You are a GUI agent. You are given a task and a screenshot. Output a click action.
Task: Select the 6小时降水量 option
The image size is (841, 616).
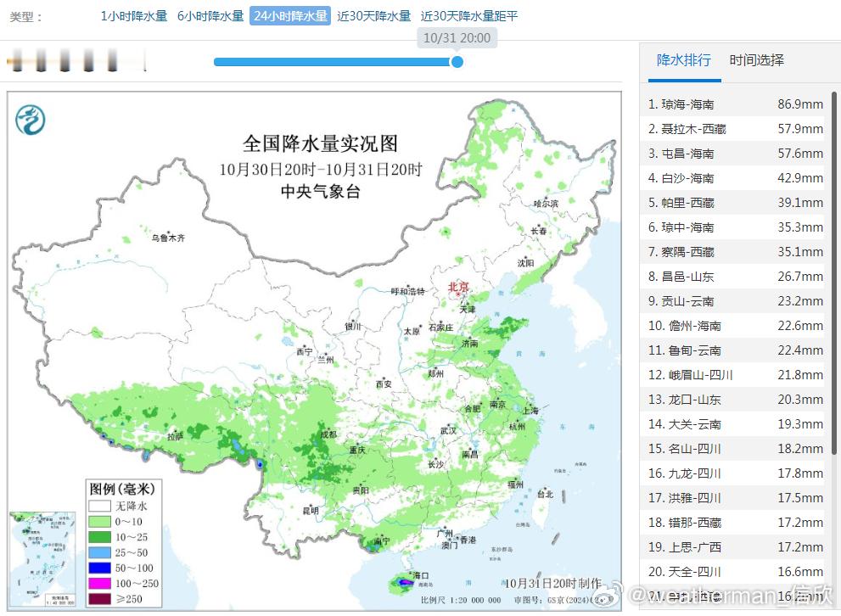click(x=210, y=15)
